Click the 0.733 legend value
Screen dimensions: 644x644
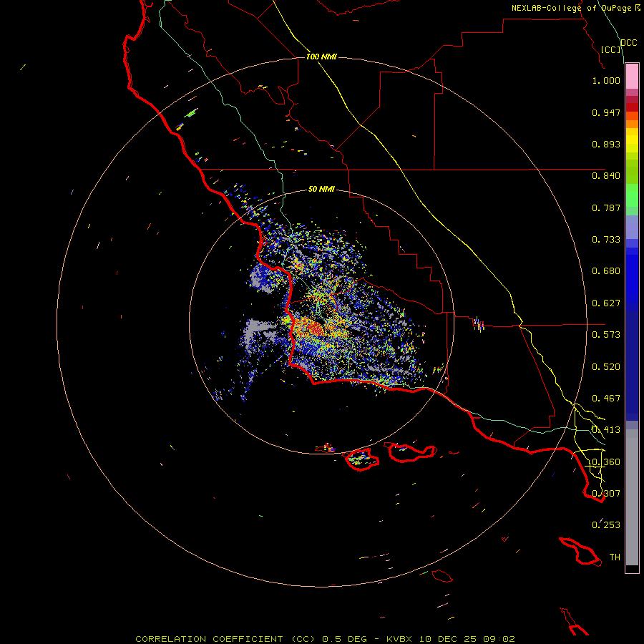point(606,240)
